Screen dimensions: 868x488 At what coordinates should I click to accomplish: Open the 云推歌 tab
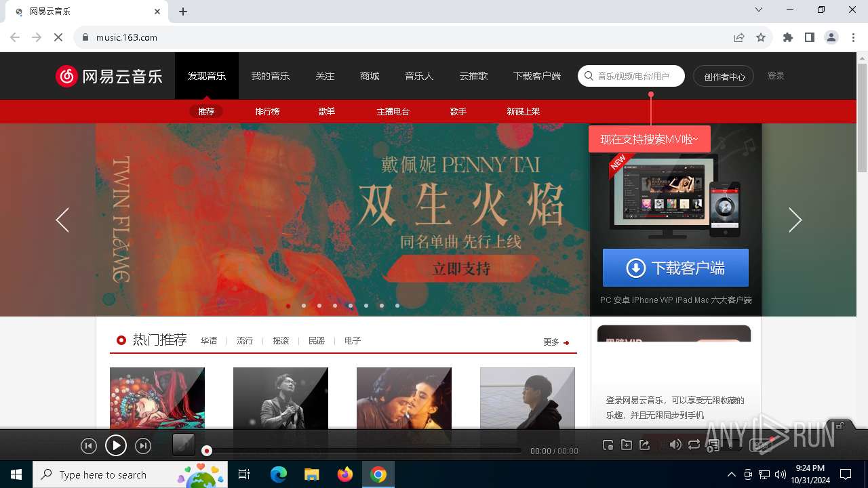pos(473,76)
